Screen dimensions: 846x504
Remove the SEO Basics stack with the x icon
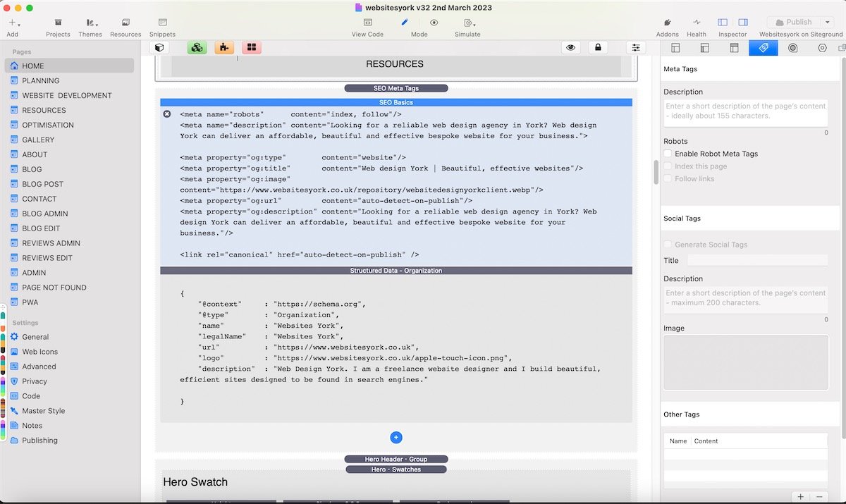tap(167, 114)
